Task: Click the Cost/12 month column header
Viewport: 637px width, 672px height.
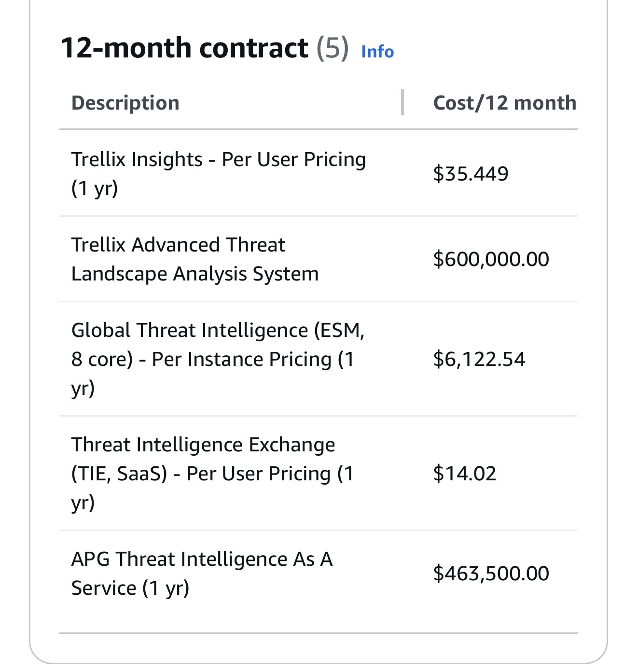Action: 505,103
